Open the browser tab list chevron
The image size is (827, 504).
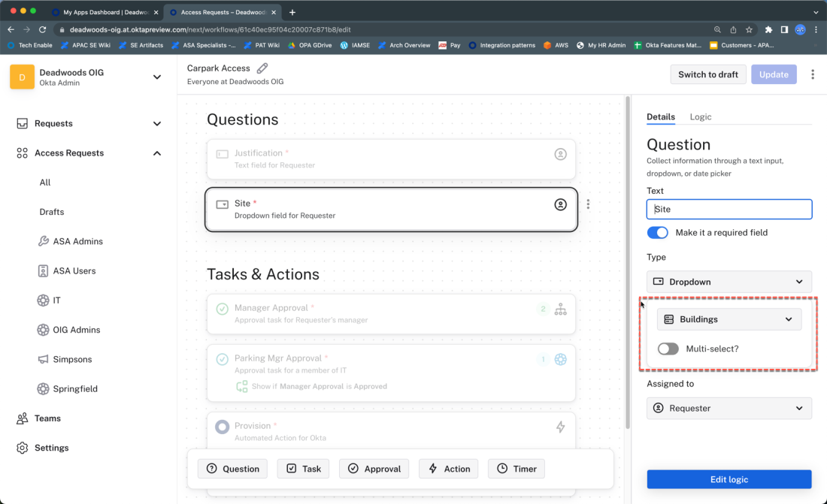816,11
